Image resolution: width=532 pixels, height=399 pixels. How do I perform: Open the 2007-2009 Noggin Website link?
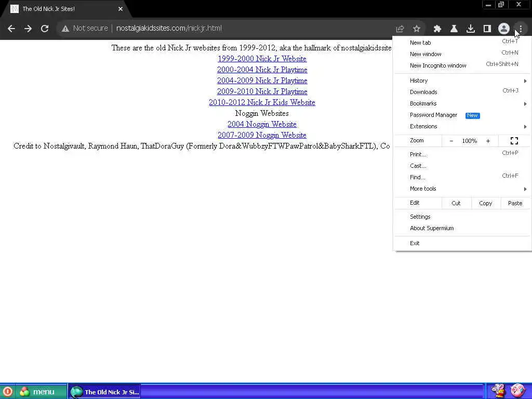[x=262, y=135]
